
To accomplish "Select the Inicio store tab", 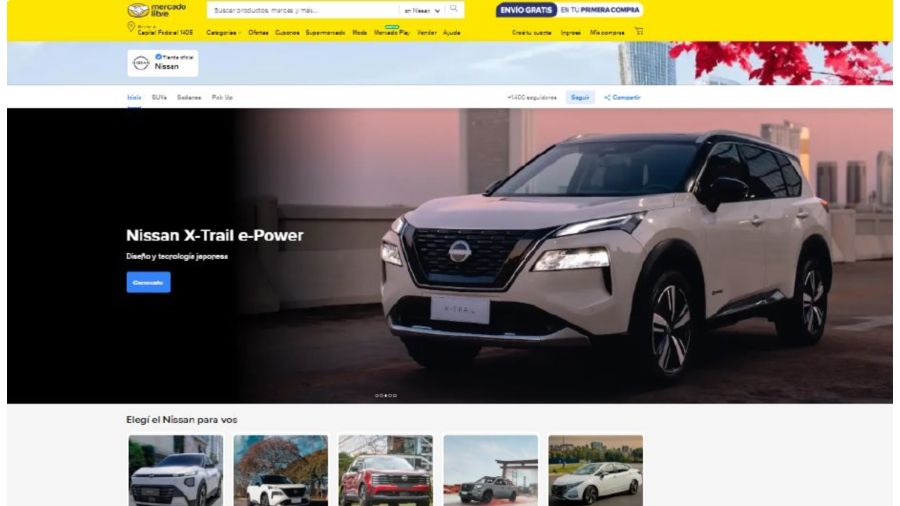I will (134, 98).
